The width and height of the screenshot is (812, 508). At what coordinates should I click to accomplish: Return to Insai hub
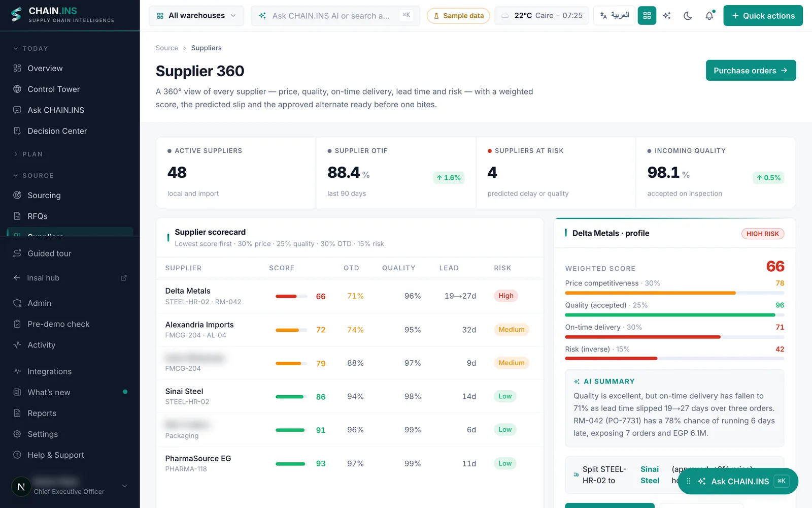(x=70, y=278)
